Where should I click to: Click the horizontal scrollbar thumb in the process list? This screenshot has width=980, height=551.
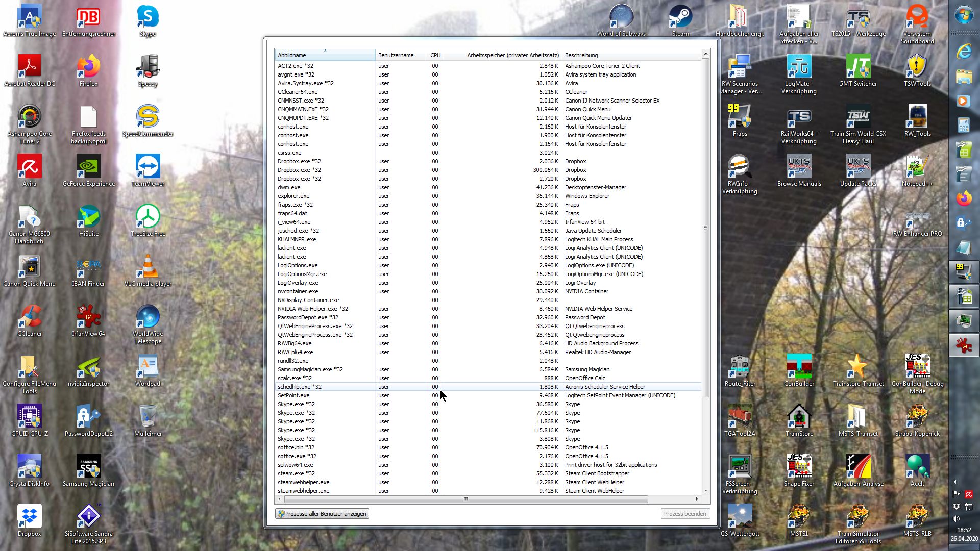click(x=465, y=499)
